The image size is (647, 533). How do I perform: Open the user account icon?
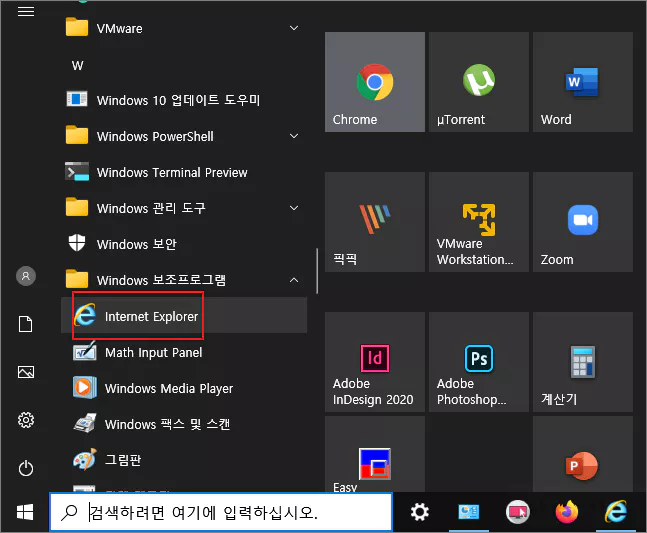pyautogui.click(x=26, y=276)
